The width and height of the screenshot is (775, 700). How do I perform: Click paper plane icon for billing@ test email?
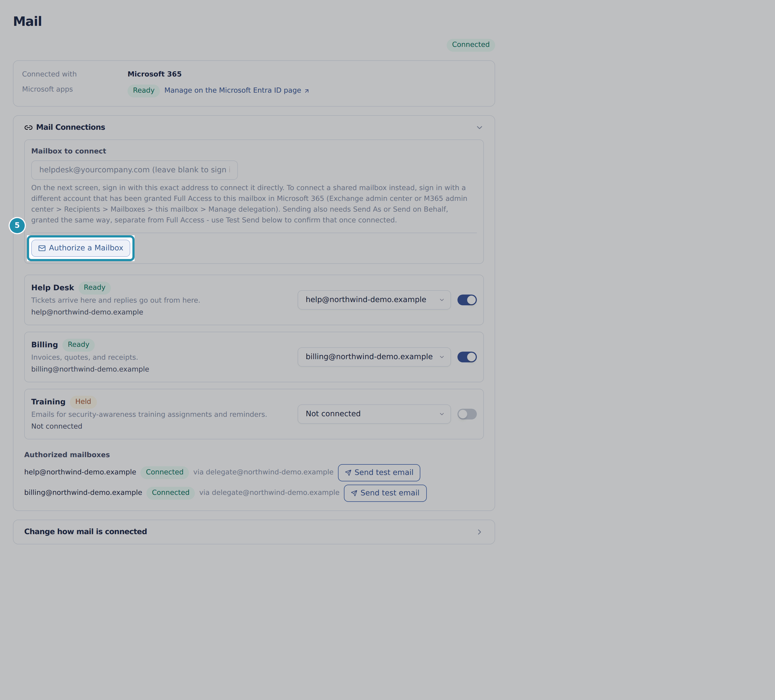[x=354, y=493]
